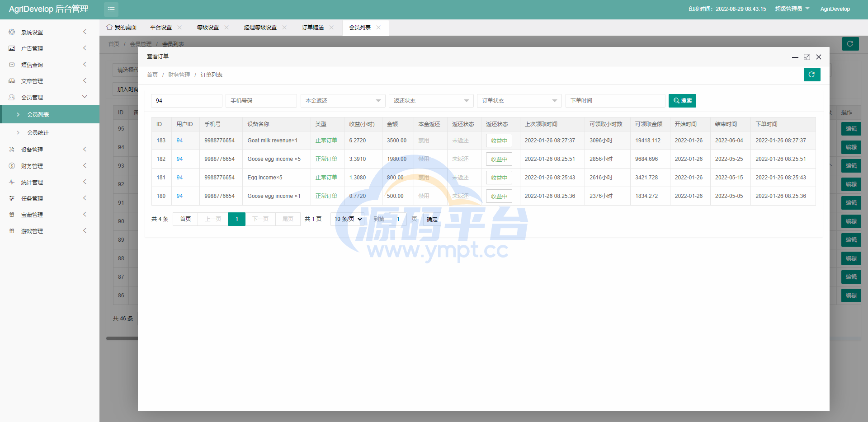Click the task management list icon
This screenshot has height=422, width=868.
[x=12, y=198]
